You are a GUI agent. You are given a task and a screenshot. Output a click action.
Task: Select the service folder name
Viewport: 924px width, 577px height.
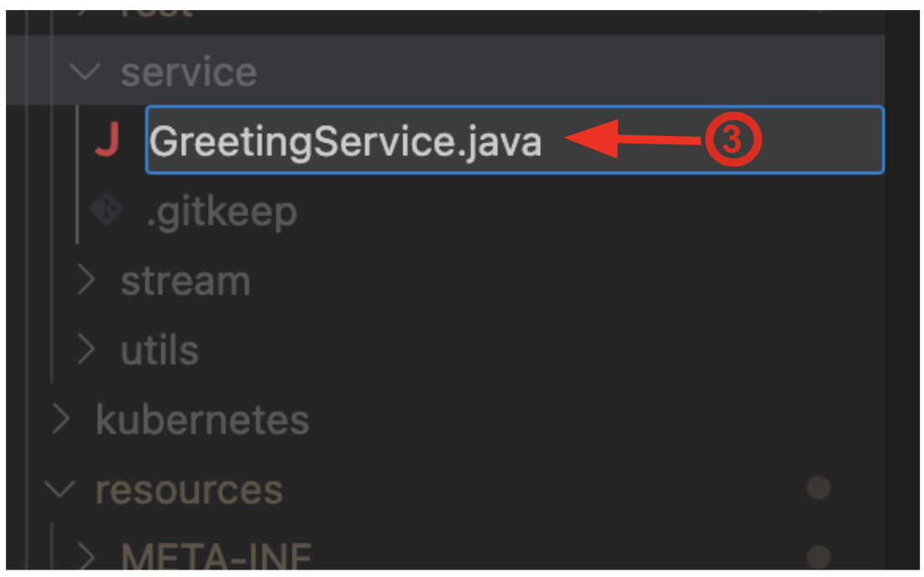tap(189, 72)
